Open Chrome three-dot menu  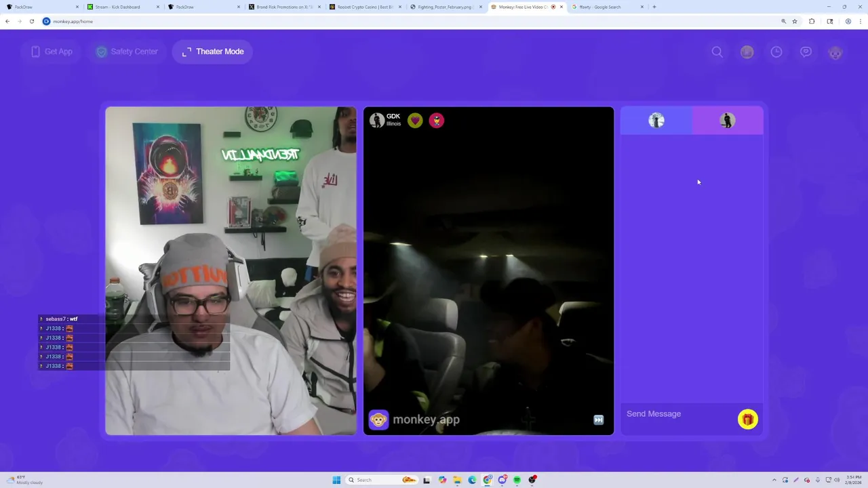pos(860,21)
